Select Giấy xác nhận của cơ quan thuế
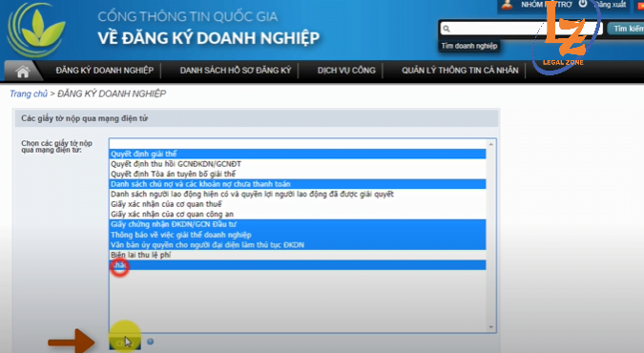Screen dimensions: 644x353 [298, 204]
